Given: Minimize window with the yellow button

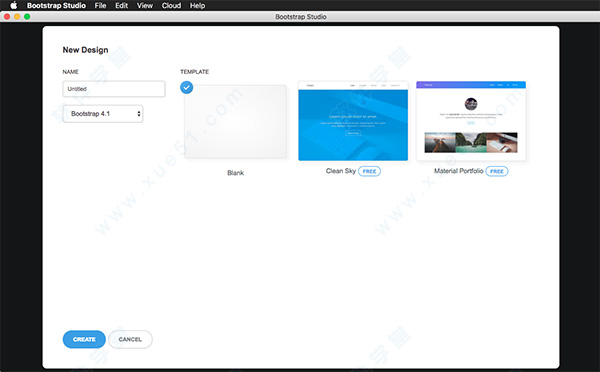Looking at the screenshot, I should tap(17, 16).
